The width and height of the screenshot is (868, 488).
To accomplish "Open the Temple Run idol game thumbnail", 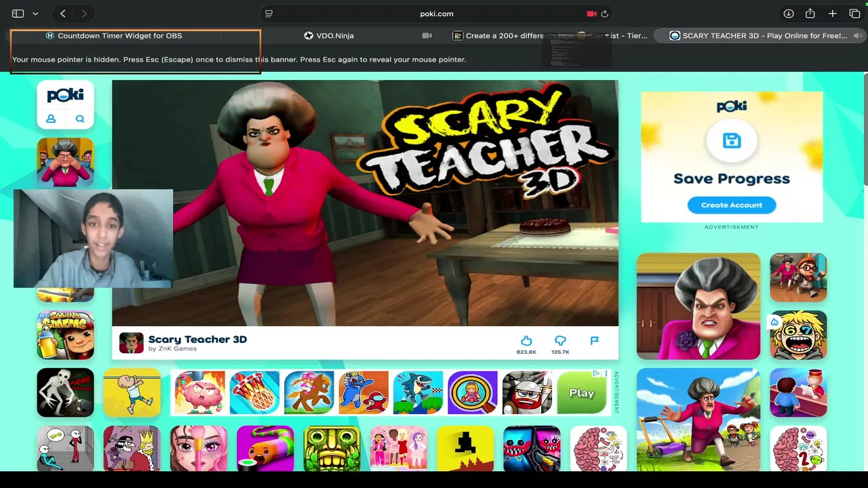I will [332, 448].
